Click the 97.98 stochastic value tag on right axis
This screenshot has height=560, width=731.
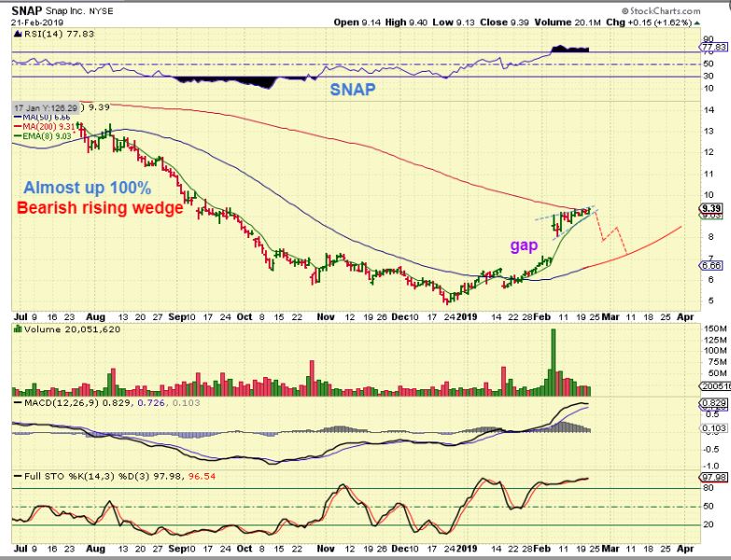[x=714, y=478]
